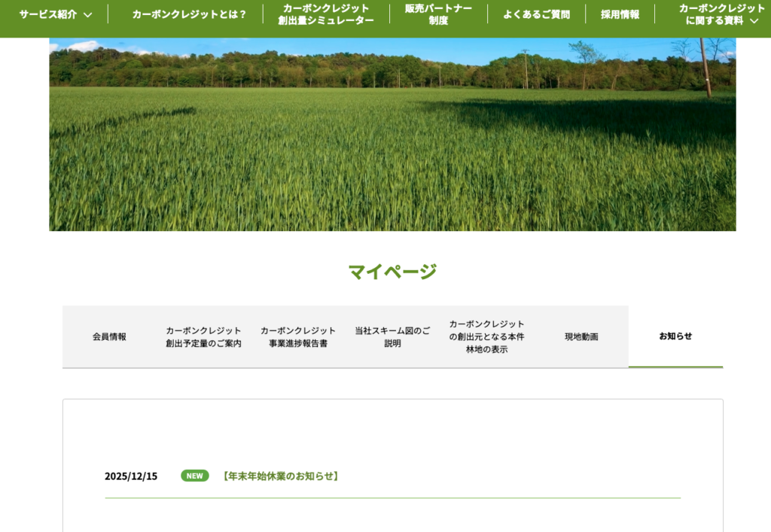Show the 当社スキーム図のご説明 tab

pos(392,337)
